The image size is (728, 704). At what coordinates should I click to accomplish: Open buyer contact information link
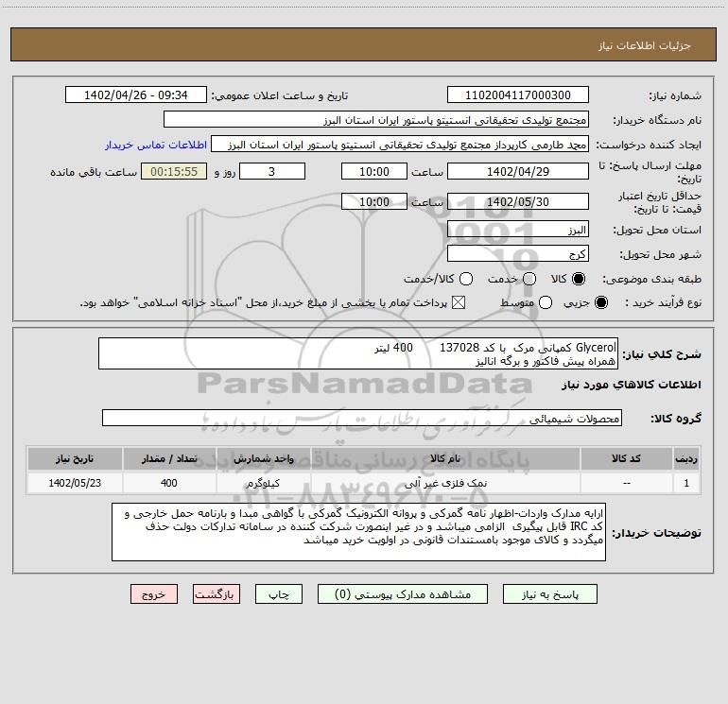pos(156,145)
